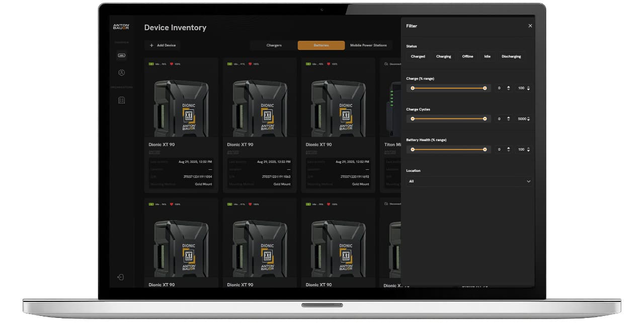Click the Add Device button
This screenshot has height=325, width=644.
point(162,45)
